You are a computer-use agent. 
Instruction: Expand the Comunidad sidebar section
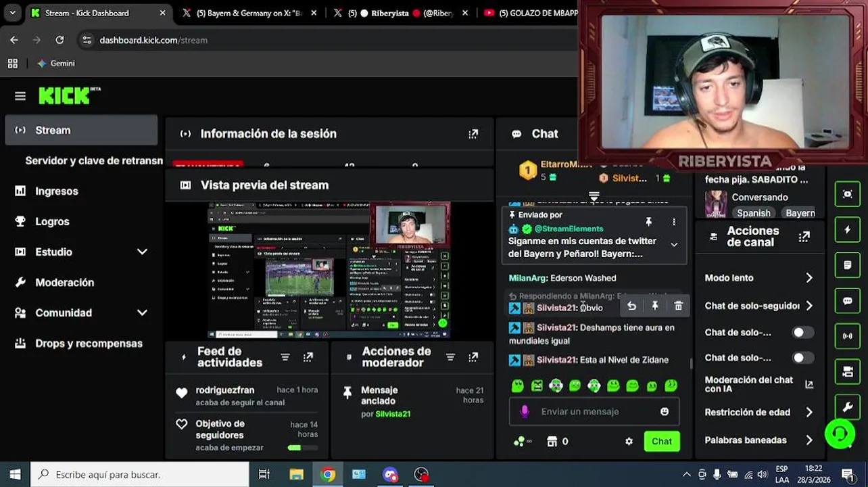(142, 313)
